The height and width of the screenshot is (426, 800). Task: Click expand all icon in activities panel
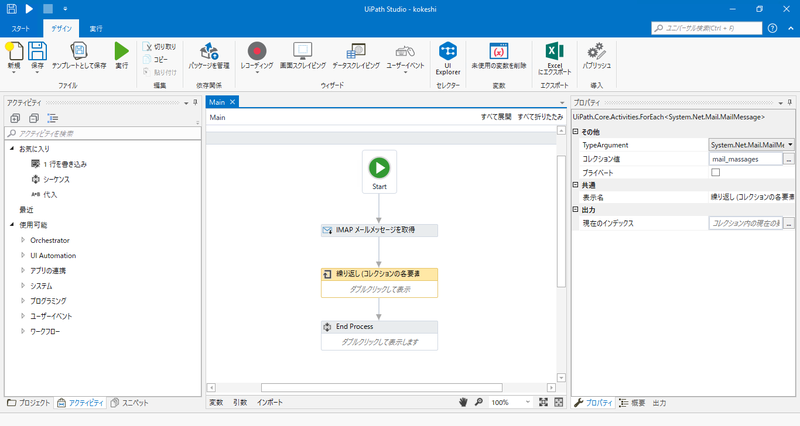pos(15,118)
